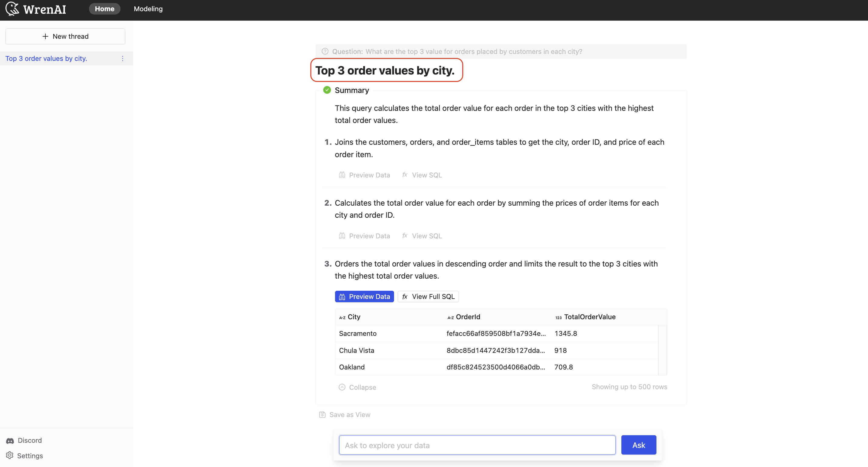Click Save as View

point(344,415)
